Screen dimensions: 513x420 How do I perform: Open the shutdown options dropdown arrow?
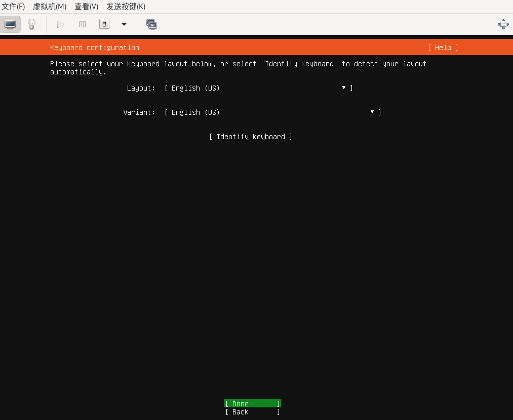[124, 24]
